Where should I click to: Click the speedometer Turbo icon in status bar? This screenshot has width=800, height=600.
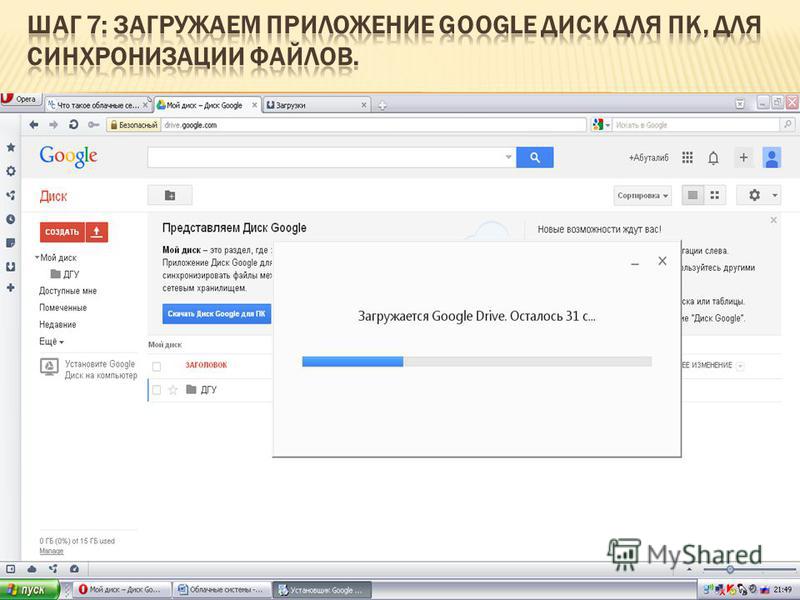pyautogui.click(x=74, y=568)
